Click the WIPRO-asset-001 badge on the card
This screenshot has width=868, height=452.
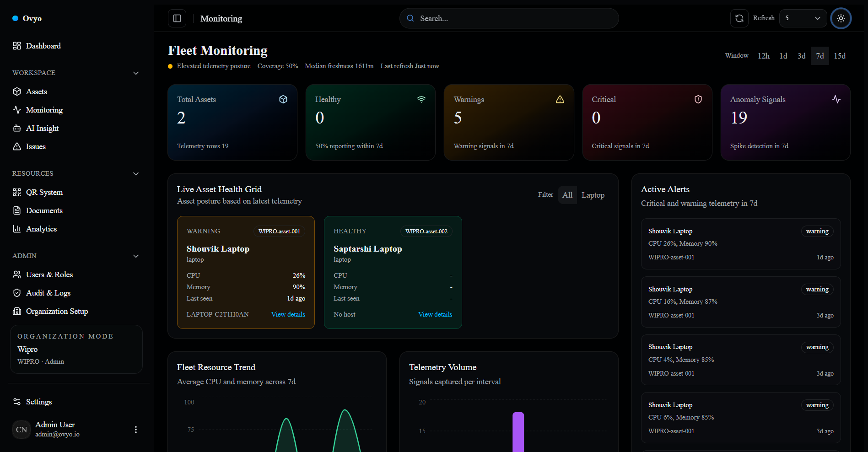click(x=279, y=231)
